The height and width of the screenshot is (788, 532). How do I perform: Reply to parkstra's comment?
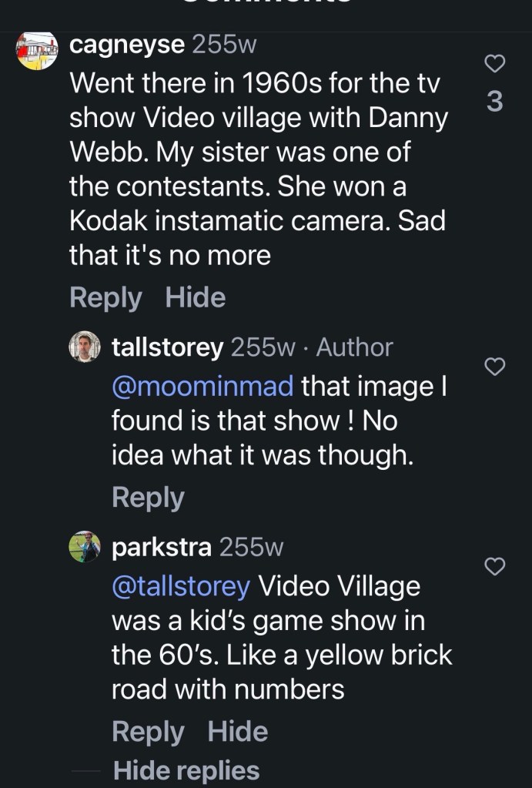[148, 731]
